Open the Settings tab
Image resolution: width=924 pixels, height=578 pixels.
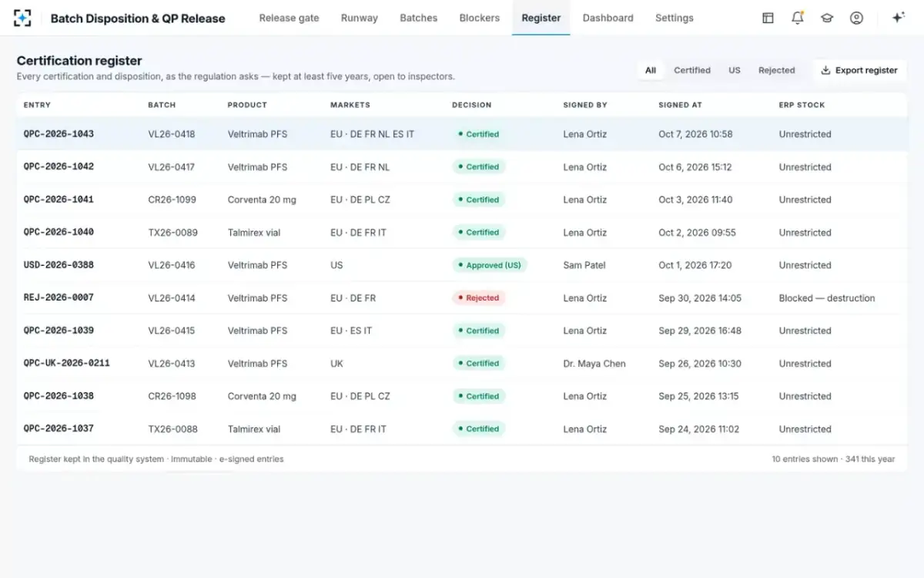coord(675,18)
